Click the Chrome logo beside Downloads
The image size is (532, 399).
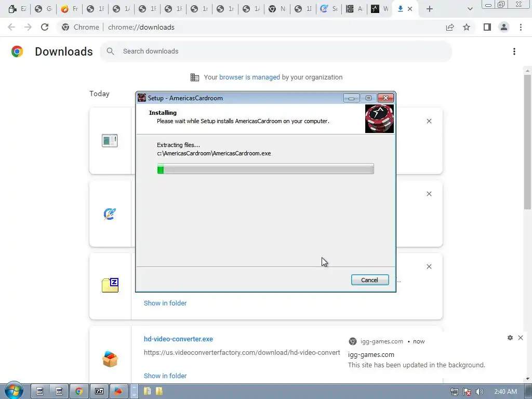[17, 51]
